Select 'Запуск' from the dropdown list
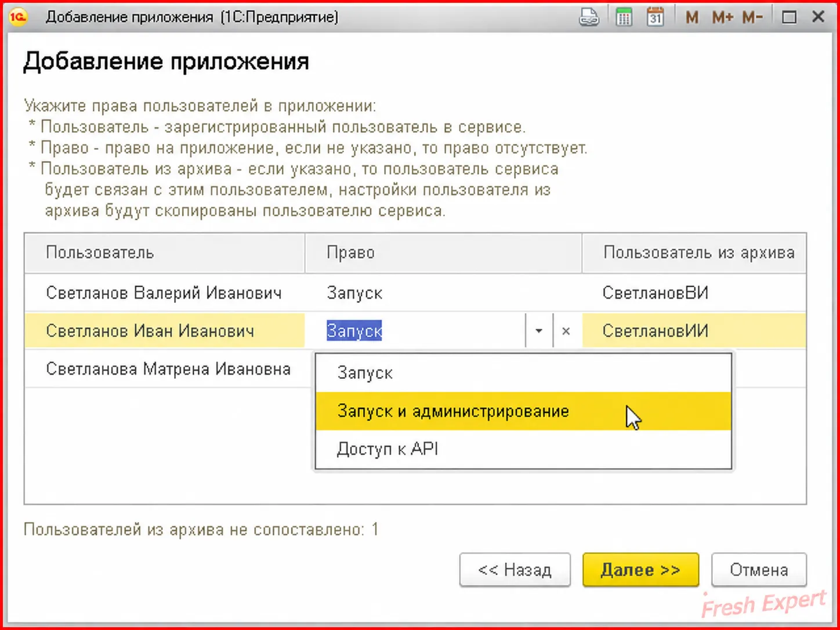 point(523,372)
